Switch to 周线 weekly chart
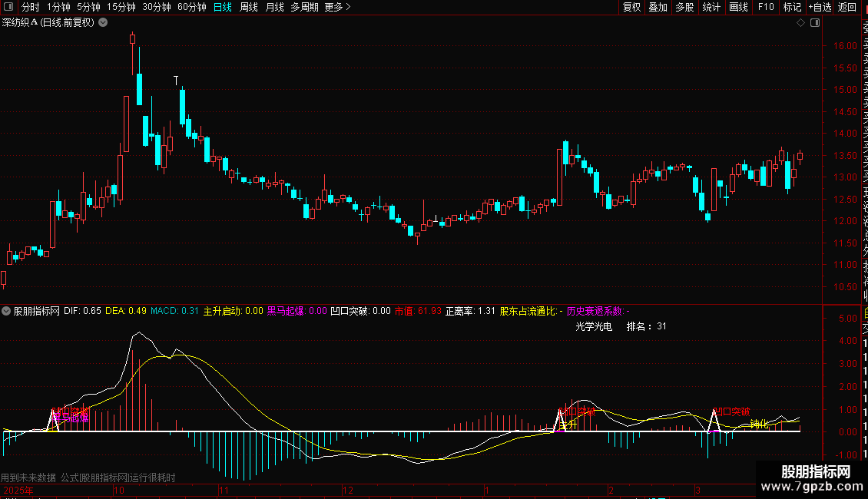The width and height of the screenshot is (868, 499). [x=249, y=7]
